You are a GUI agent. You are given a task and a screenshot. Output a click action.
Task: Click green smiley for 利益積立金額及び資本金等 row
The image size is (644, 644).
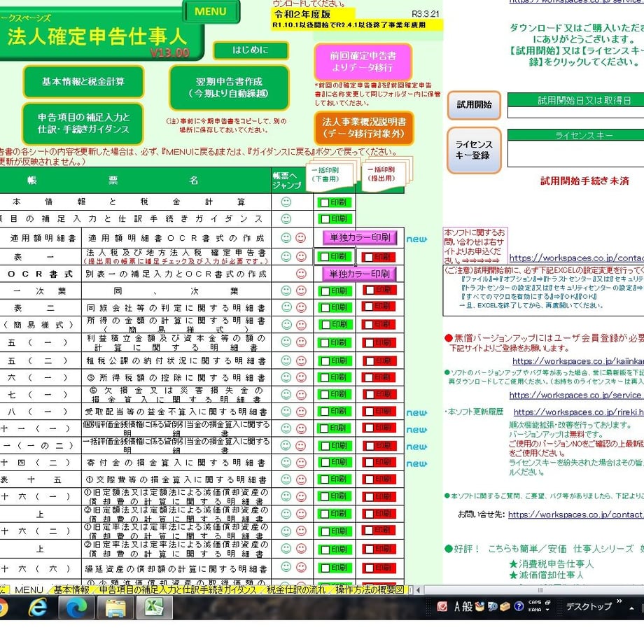tap(286, 342)
